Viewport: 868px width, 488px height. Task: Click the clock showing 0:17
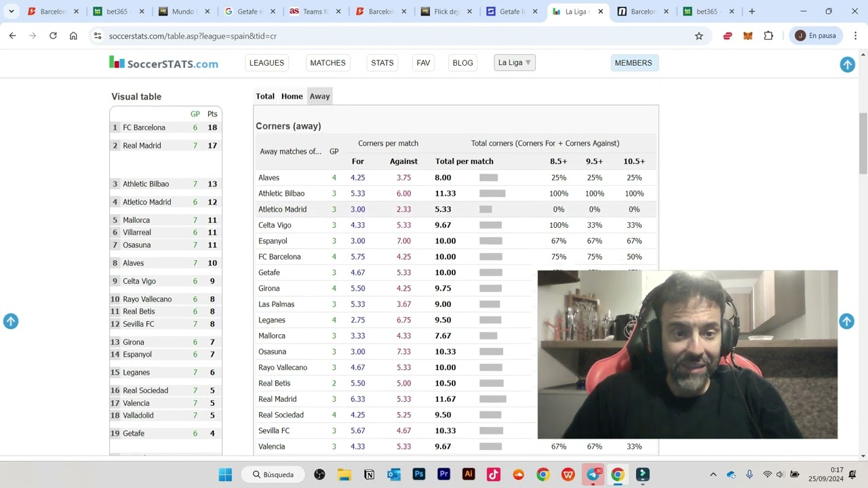837,470
